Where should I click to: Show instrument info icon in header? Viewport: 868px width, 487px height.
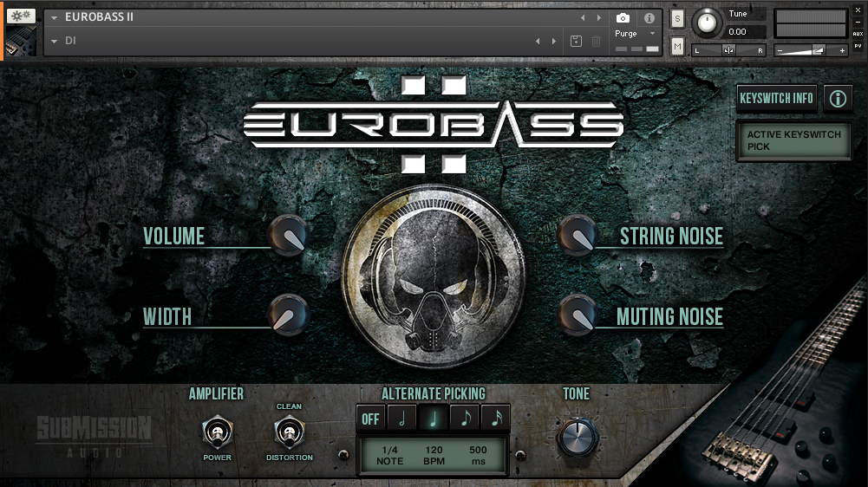[649, 17]
